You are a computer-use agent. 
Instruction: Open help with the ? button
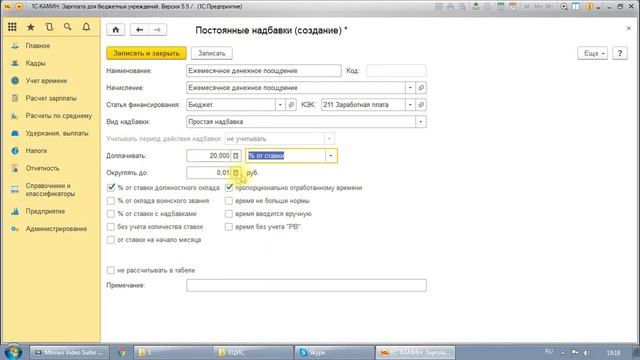tap(620, 53)
